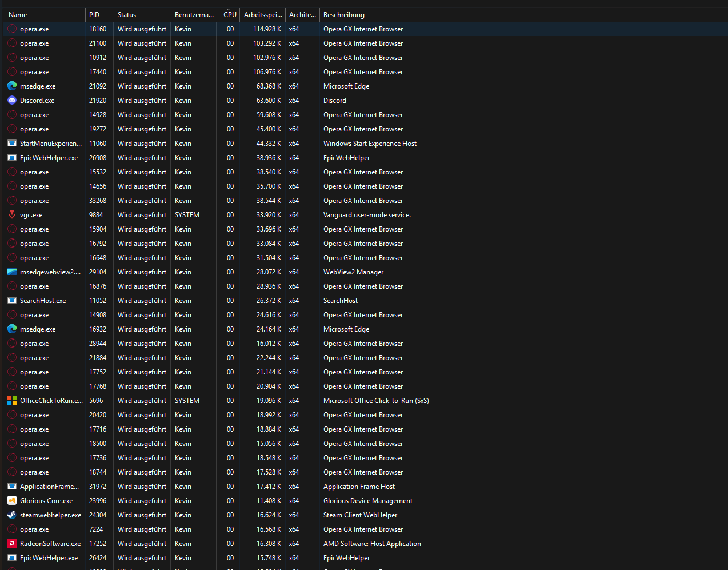This screenshot has height=570, width=728.
Task: Click the PID value 9884
Action: (x=96, y=215)
